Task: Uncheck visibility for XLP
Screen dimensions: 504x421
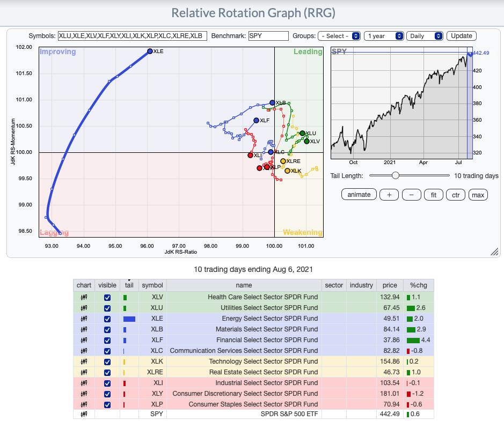Action: (x=107, y=405)
